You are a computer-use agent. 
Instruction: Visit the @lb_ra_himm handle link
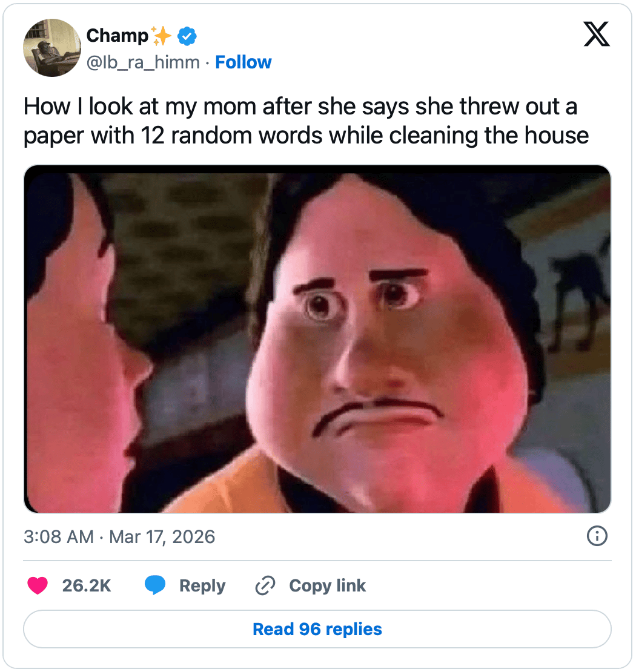tap(143, 62)
